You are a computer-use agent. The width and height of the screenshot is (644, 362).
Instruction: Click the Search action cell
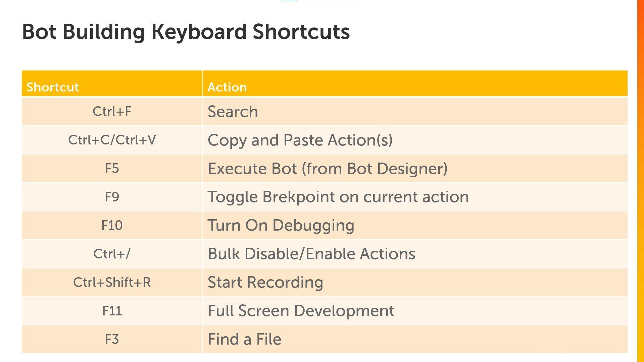(x=415, y=112)
